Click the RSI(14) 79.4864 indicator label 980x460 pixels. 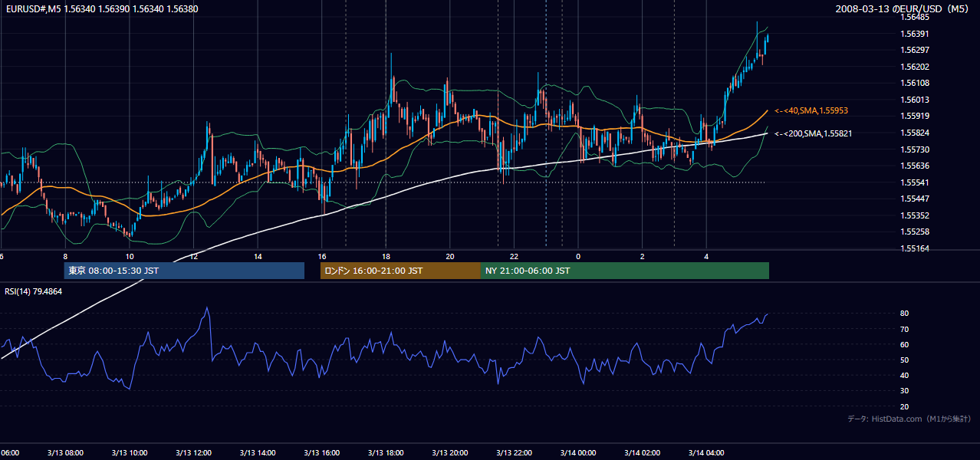pyautogui.click(x=34, y=291)
